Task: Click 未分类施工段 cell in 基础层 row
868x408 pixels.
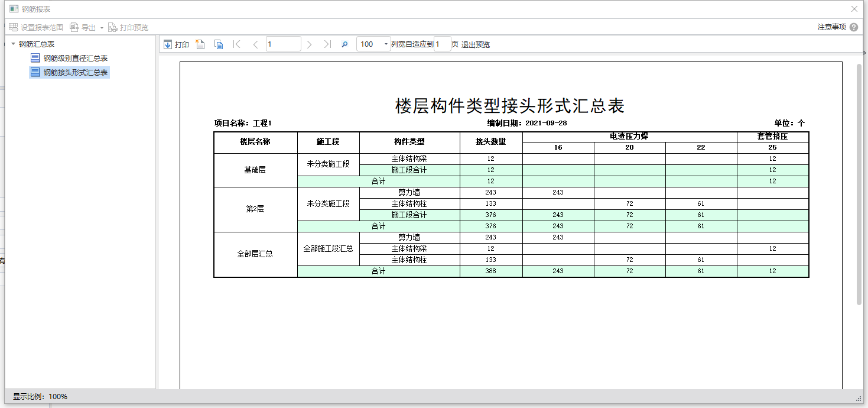Action: tap(329, 164)
